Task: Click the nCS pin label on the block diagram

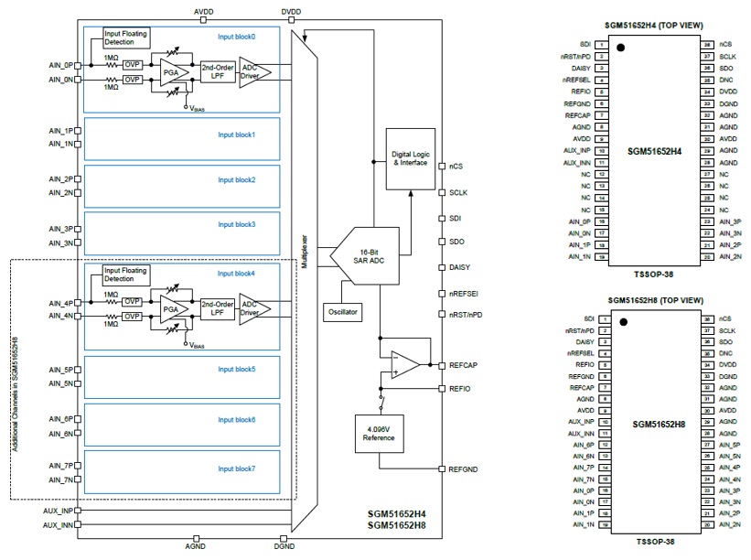Action: click(x=456, y=167)
